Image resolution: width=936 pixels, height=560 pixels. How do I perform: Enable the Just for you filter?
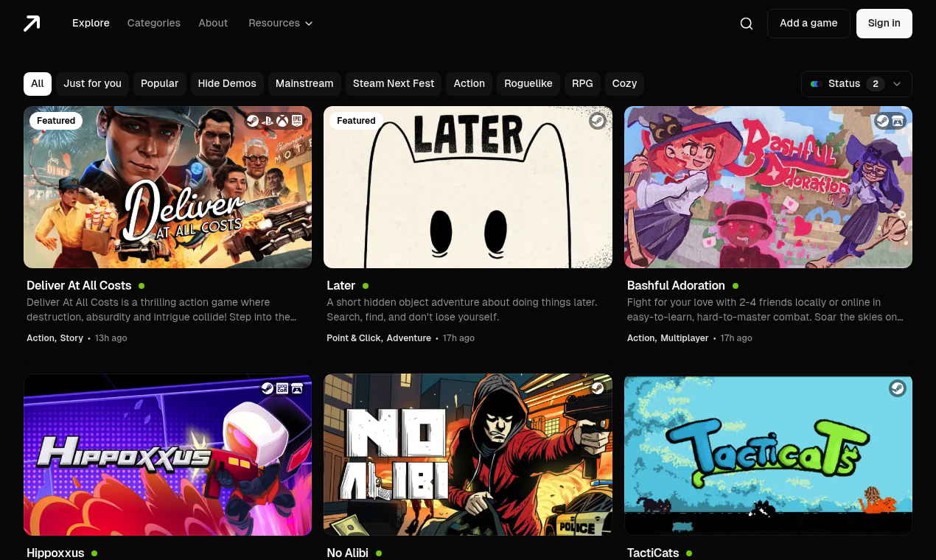[92, 84]
